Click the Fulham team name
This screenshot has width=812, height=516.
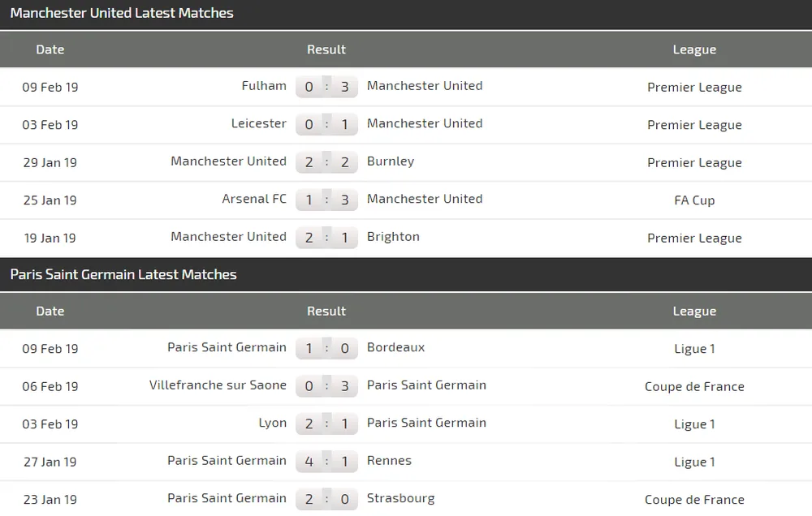264,86
